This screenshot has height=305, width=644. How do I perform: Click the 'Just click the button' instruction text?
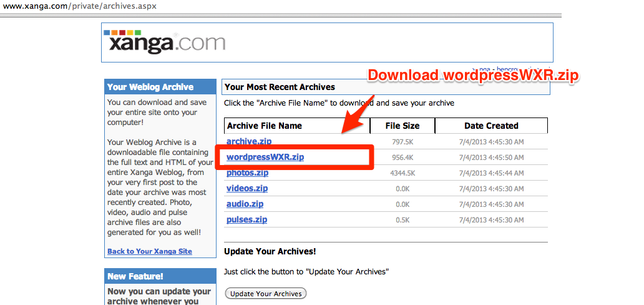tap(306, 272)
